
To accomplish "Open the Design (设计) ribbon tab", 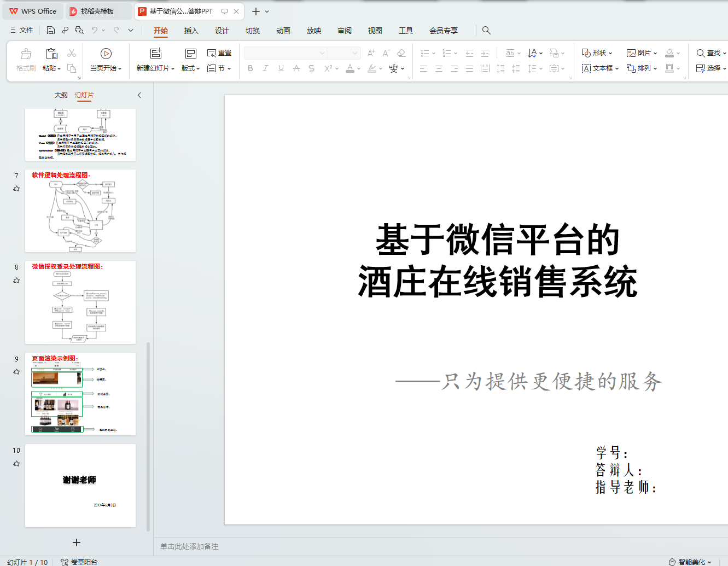I will 222,31.
